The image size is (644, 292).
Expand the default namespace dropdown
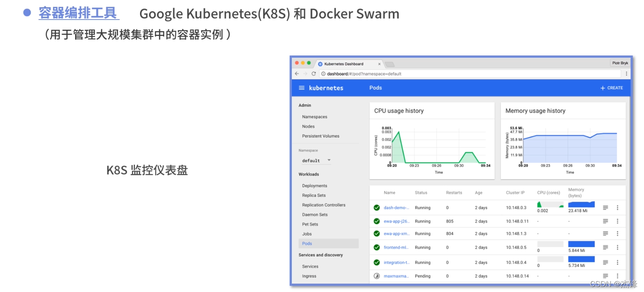[316, 160]
